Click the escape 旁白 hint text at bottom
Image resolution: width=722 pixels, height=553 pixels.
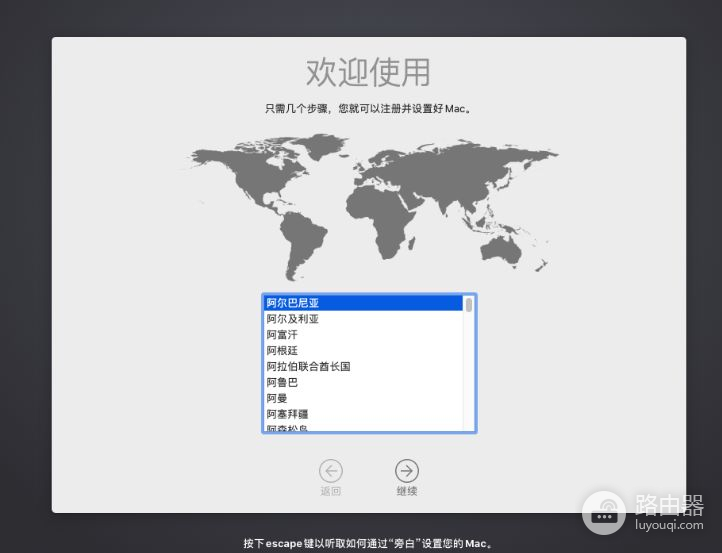pyautogui.click(x=368, y=544)
